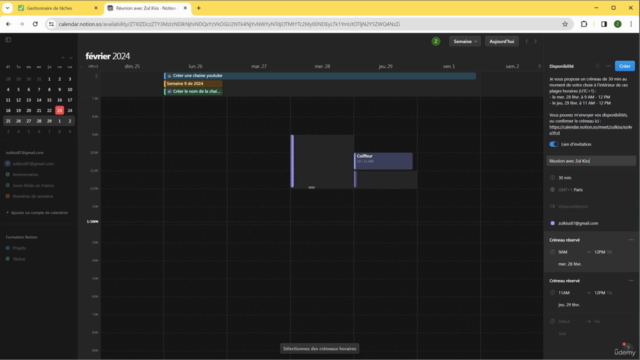
Task: Open the Semaine view dropdown
Action: click(465, 41)
